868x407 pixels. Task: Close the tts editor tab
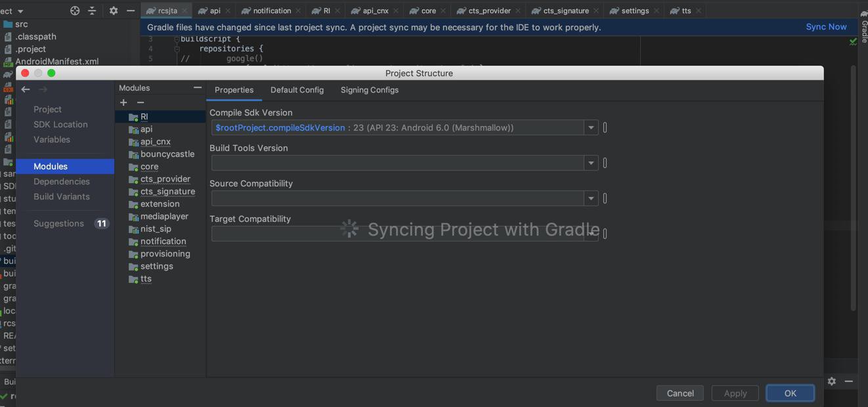pos(699,11)
